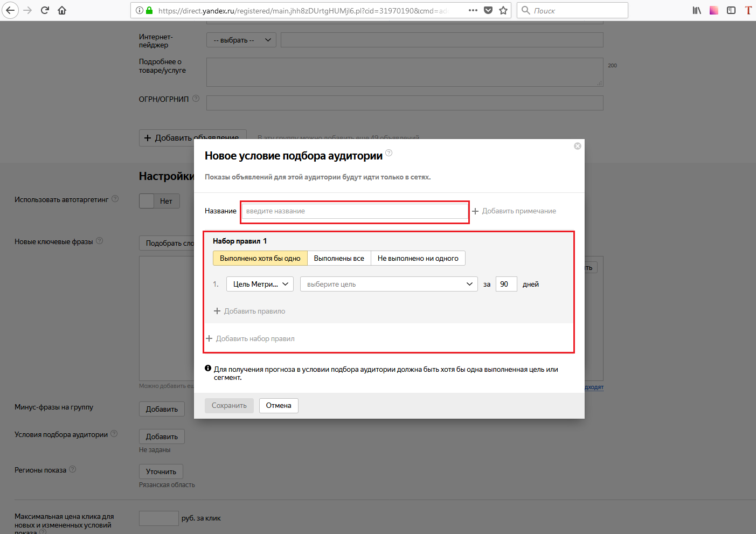Open help for Регионы показа
Viewport: 756px width, 534px height.
[x=73, y=469]
